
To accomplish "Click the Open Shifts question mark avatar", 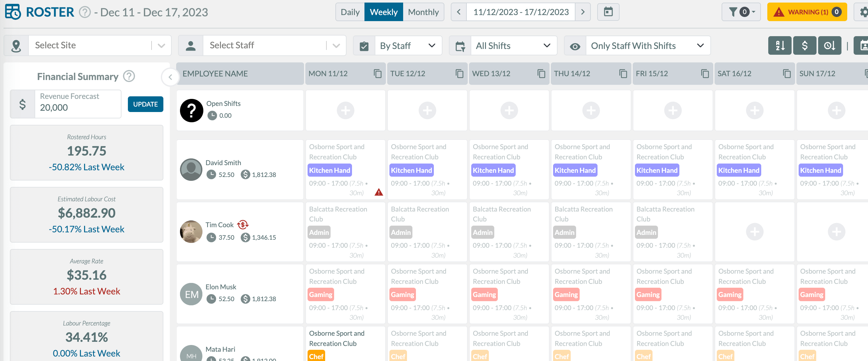I will (x=192, y=110).
